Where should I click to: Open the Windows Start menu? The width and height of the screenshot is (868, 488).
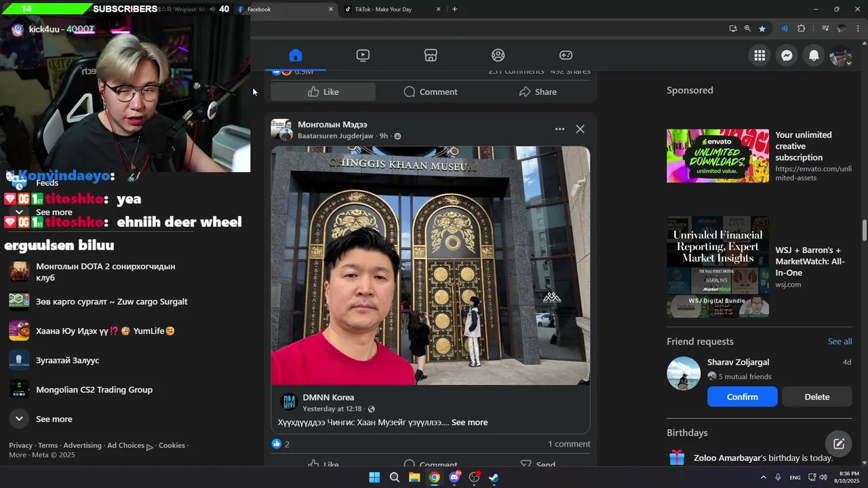(374, 478)
